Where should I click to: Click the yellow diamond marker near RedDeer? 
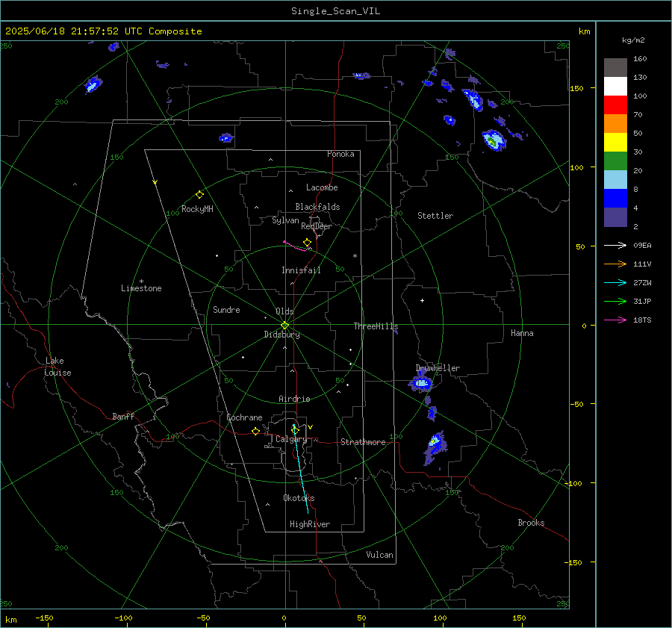pyautogui.click(x=307, y=243)
